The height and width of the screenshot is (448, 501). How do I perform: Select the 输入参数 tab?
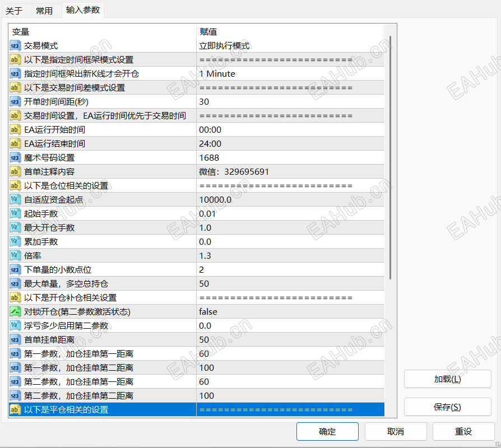click(83, 10)
